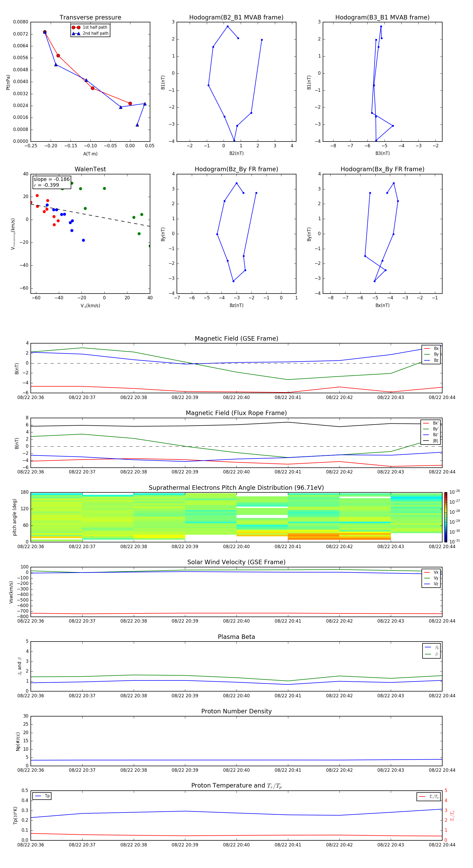Click the "Tp(10^6K)" y-axis label
The width and height of the screenshot is (473, 868).
(x=15, y=815)
